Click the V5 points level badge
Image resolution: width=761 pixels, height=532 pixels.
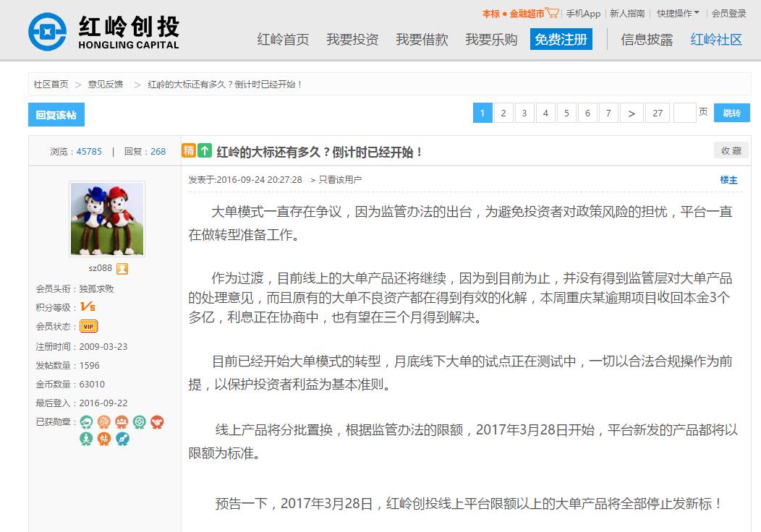pyautogui.click(x=88, y=306)
